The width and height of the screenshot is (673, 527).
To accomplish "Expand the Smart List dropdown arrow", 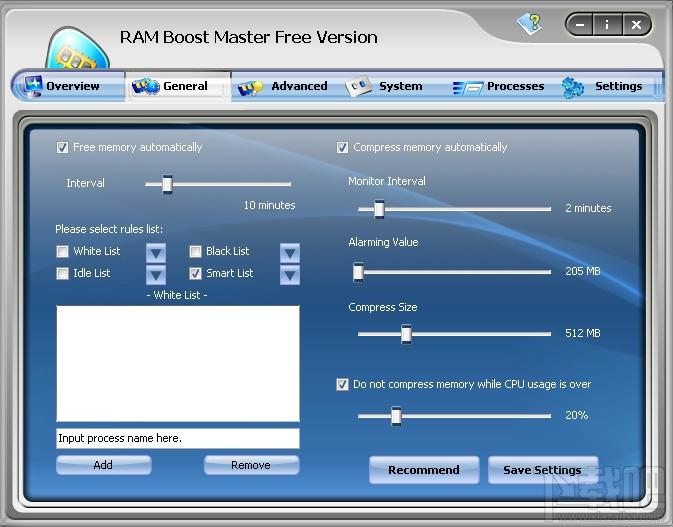I will [290, 275].
